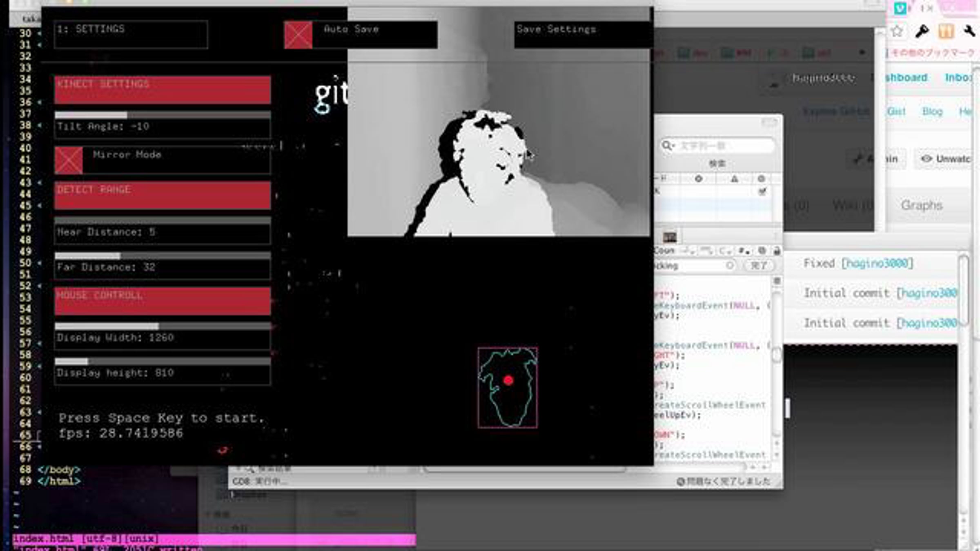Adjust the Display height slider
980x551 pixels.
(163, 362)
